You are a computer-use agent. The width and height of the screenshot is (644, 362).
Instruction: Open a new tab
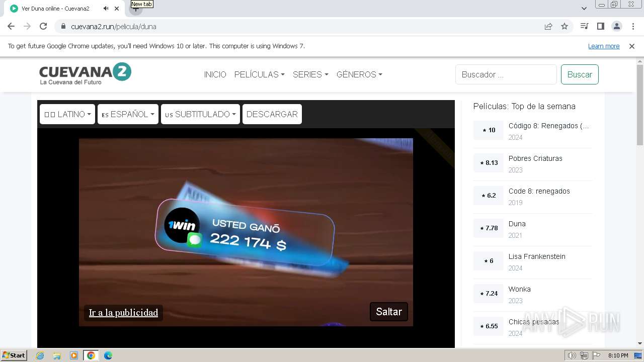[x=135, y=9]
